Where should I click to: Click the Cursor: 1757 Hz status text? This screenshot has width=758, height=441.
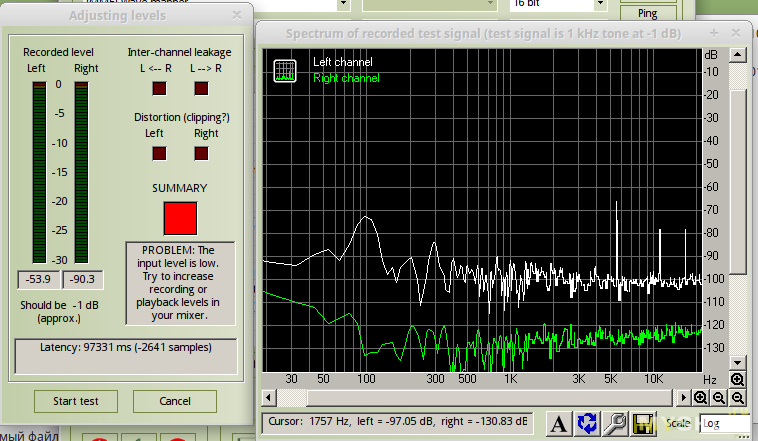click(x=397, y=422)
